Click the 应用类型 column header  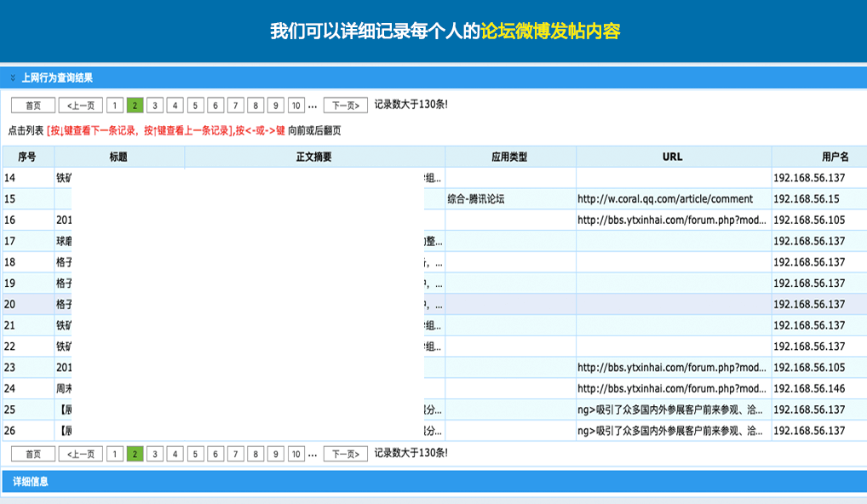pyautogui.click(x=510, y=157)
